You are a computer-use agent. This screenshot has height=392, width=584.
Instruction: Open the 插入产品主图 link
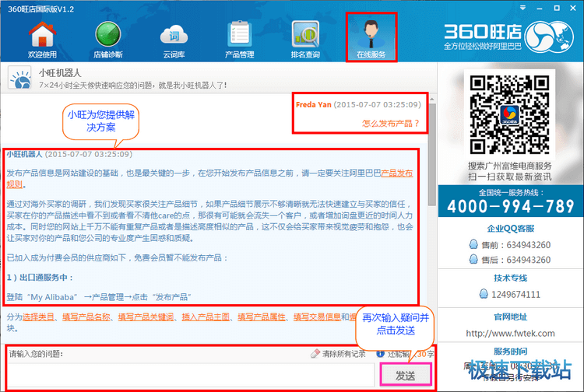[x=206, y=317]
